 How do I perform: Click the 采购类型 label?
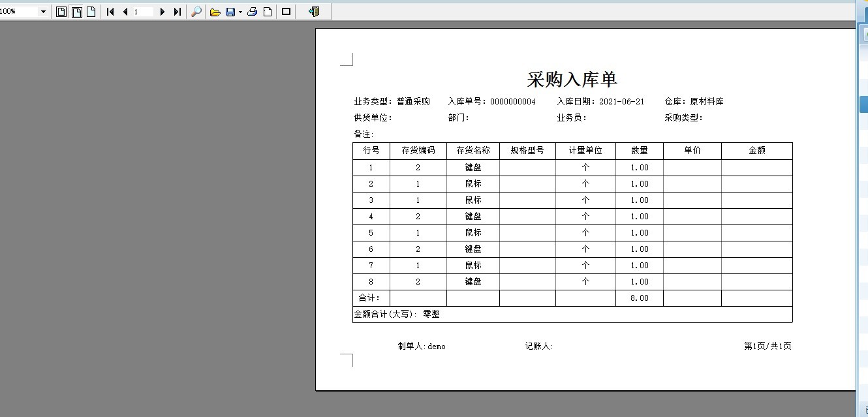click(x=684, y=118)
